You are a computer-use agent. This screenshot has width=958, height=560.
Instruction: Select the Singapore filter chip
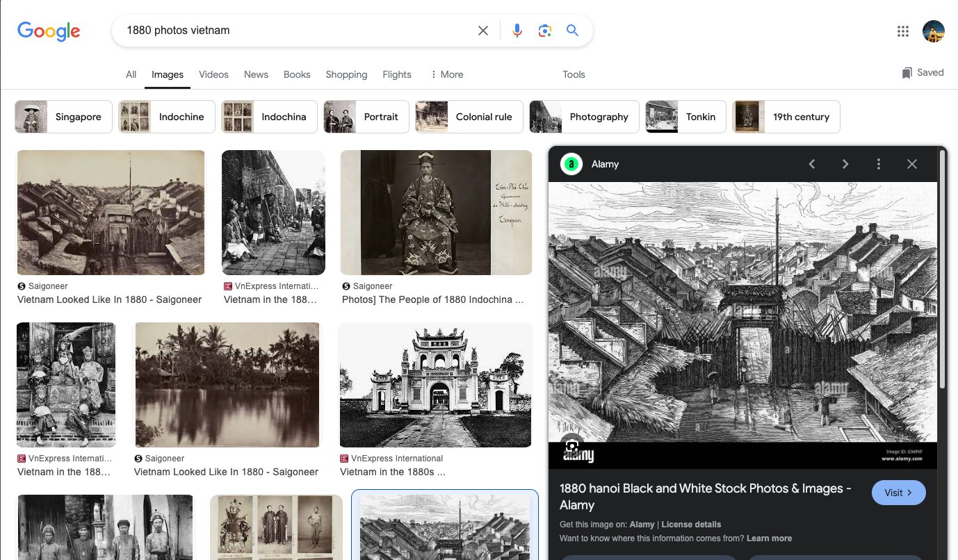click(63, 117)
